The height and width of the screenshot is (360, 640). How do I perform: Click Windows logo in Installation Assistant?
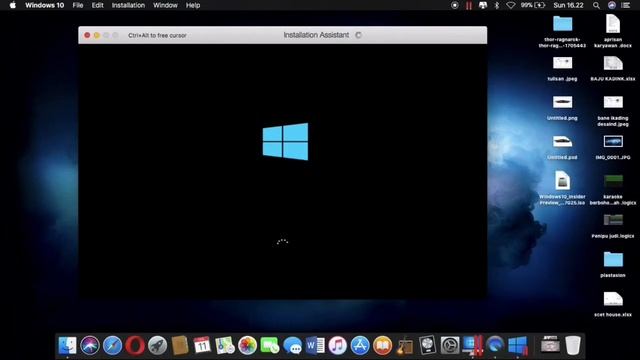click(285, 142)
